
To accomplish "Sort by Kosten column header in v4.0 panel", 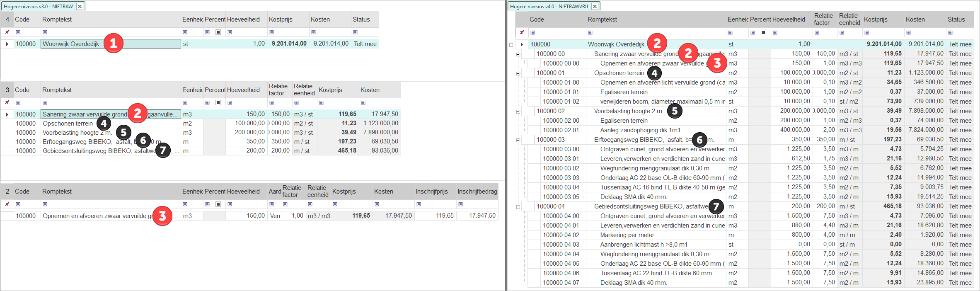I will point(915,19).
